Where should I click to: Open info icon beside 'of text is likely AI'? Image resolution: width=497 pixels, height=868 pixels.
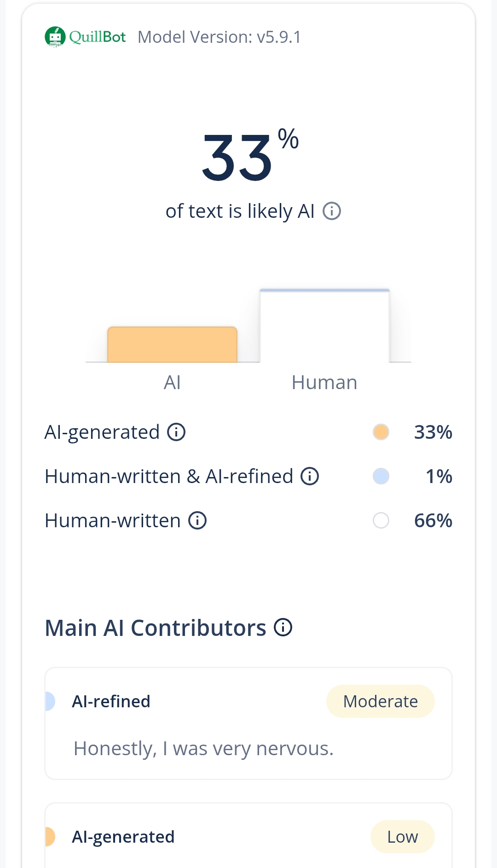coord(332,211)
